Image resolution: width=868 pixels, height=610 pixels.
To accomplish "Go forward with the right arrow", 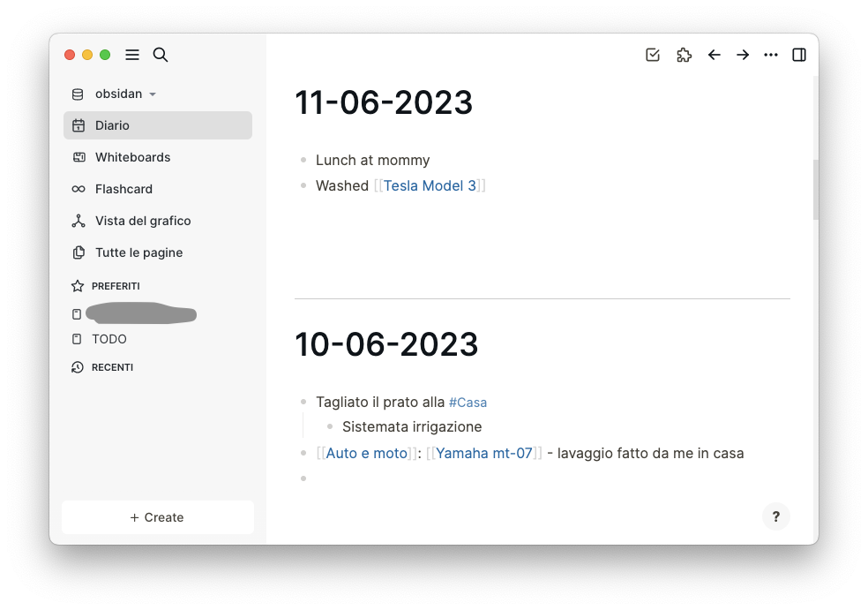I will pyautogui.click(x=743, y=55).
